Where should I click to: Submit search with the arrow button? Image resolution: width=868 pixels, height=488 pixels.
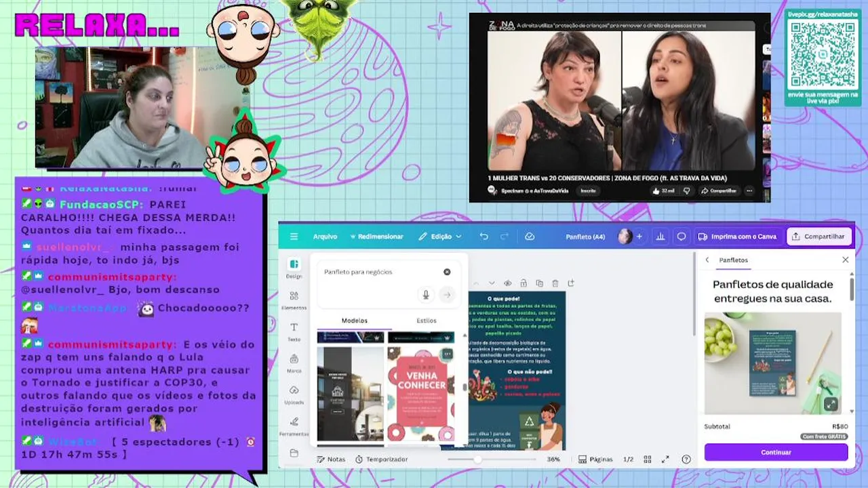pos(447,294)
